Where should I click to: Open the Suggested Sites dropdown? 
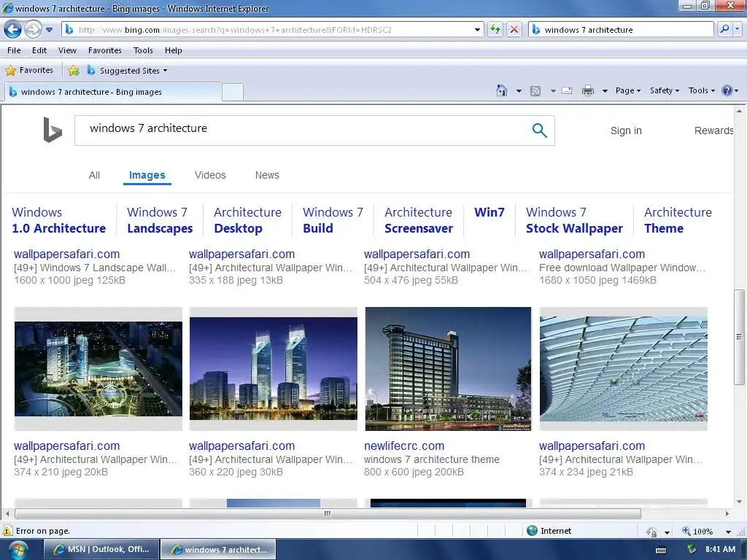(127, 71)
